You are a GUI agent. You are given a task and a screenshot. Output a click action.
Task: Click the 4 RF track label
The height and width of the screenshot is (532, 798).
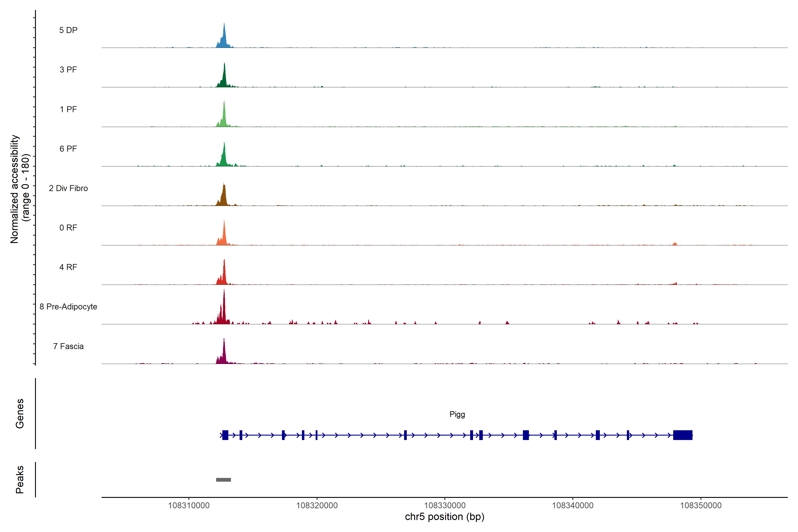(68, 267)
